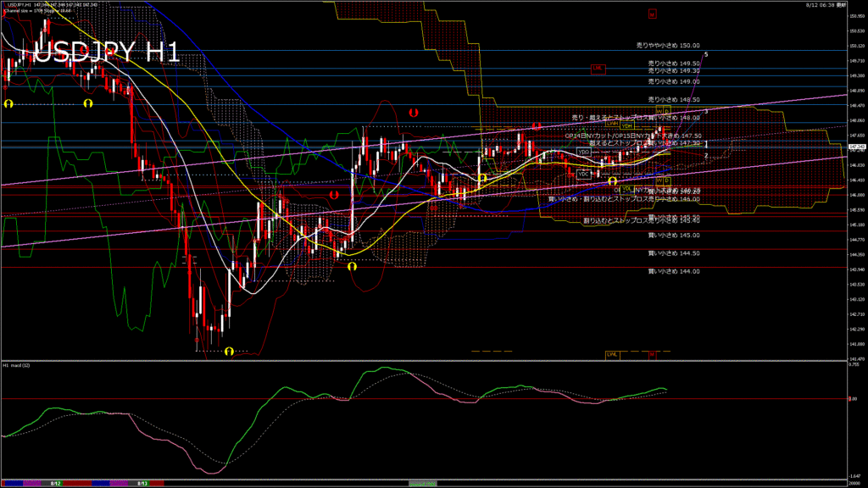This screenshot has width=868, height=488.
Task: Select the red LML label box
Action: click(x=598, y=69)
